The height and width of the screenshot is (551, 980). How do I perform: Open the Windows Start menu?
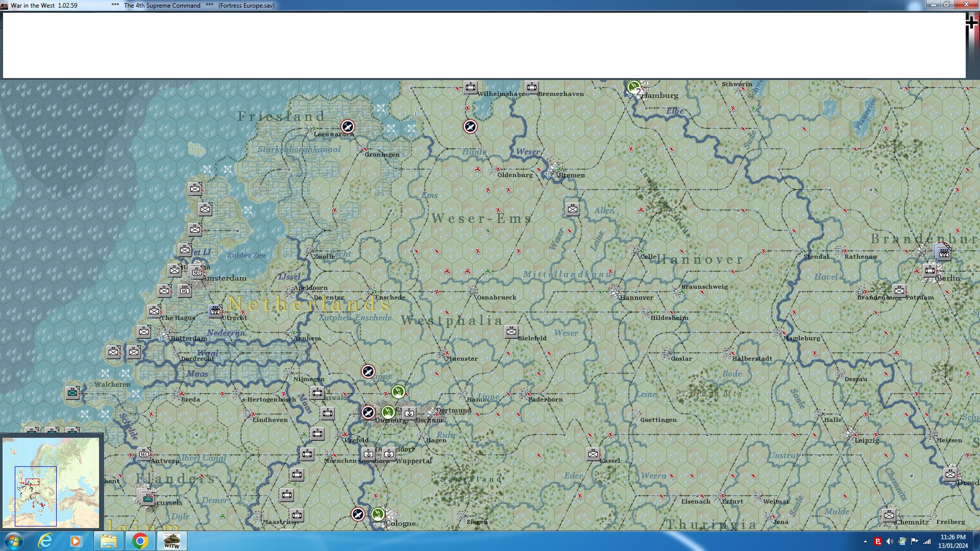click(14, 541)
